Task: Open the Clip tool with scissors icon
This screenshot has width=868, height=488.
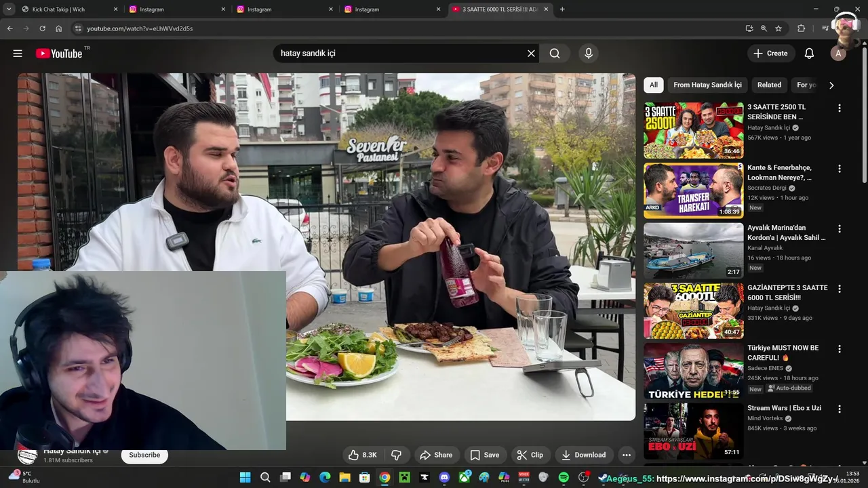Action: (x=530, y=455)
